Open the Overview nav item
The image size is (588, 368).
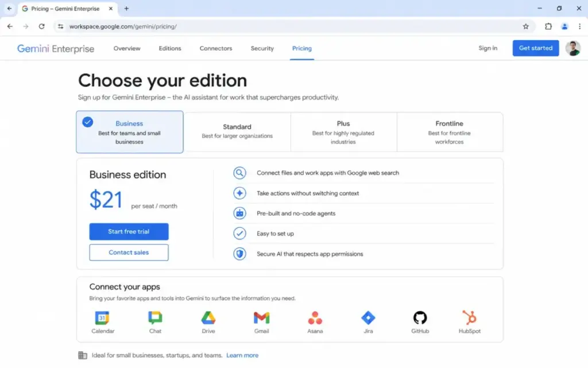(x=127, y=48)
